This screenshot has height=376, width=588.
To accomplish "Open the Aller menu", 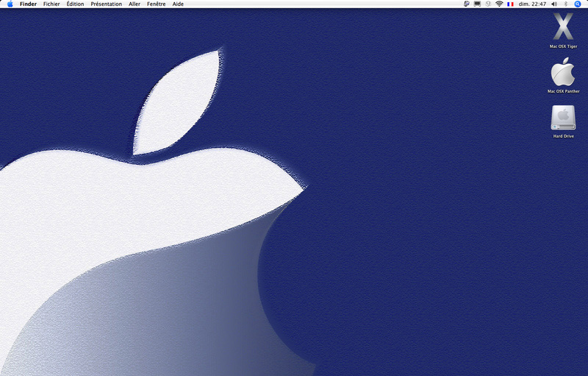I will (x=135, y=4).
